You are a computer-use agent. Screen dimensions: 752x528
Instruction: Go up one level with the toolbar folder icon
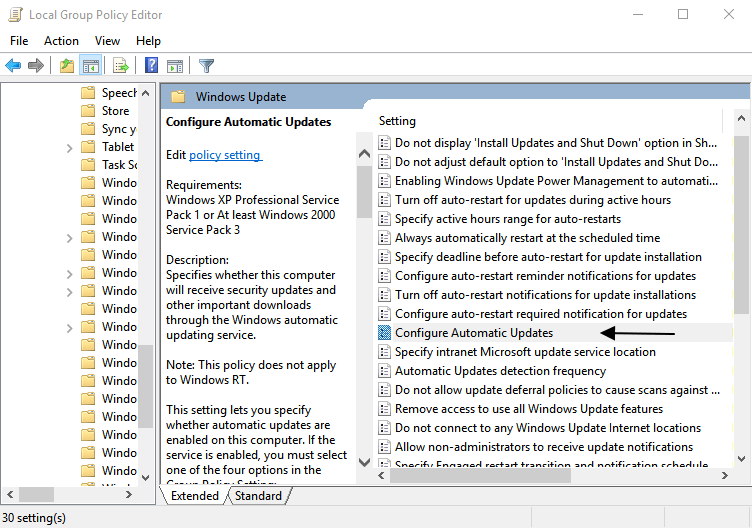pyautogui.click(x=66, y=66)
